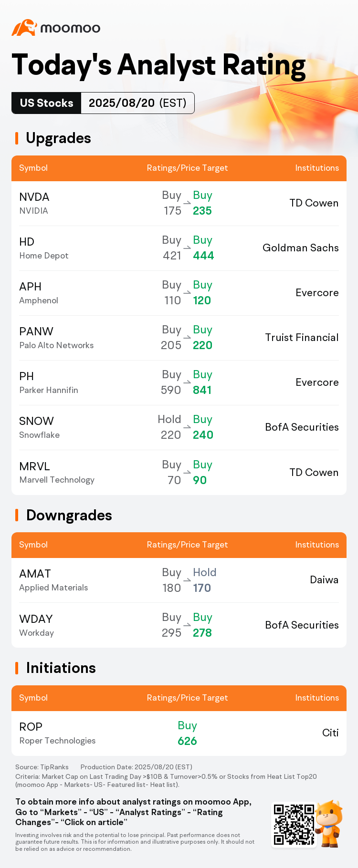Click the WDAY Workday symbol

(x=37, y=625)
